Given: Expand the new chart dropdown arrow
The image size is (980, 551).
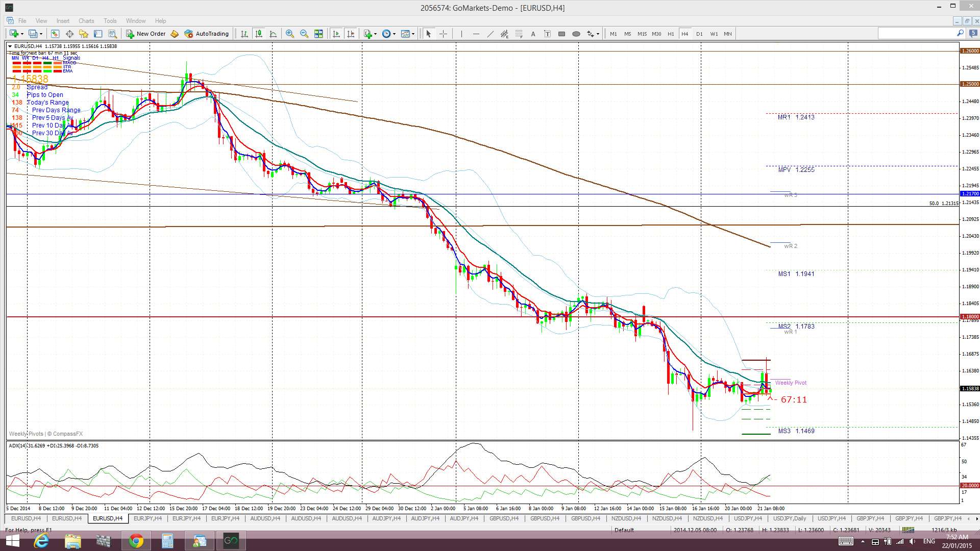Looking at the screenshot, I should pos(22,34).
